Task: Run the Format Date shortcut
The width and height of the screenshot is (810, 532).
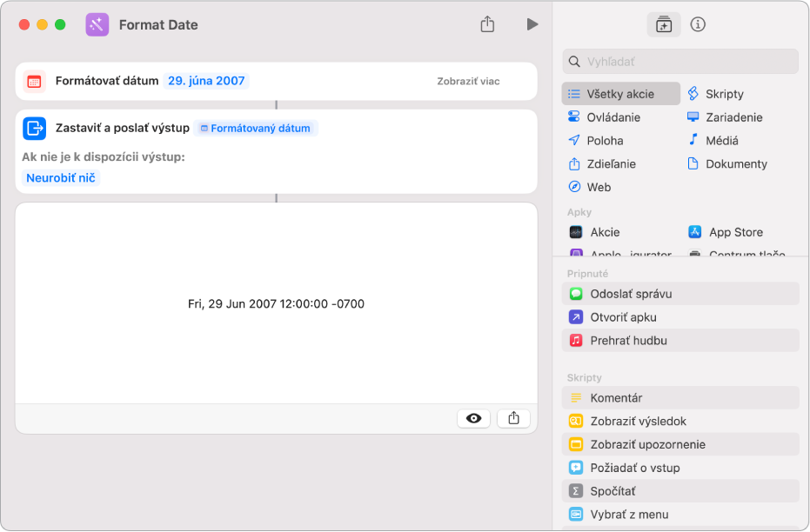Action: 532,24
